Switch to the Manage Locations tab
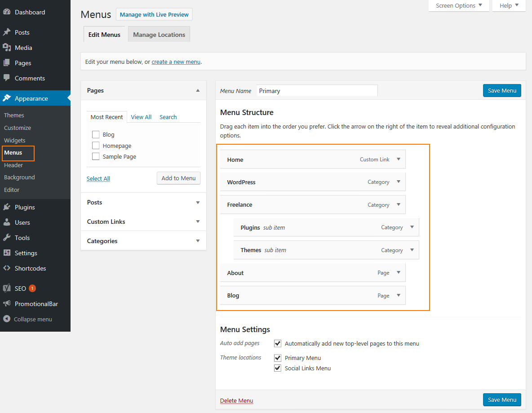Image resolution: width=532 pixels, height=413 pixels. pyautogui.click(x=159, y=35)
